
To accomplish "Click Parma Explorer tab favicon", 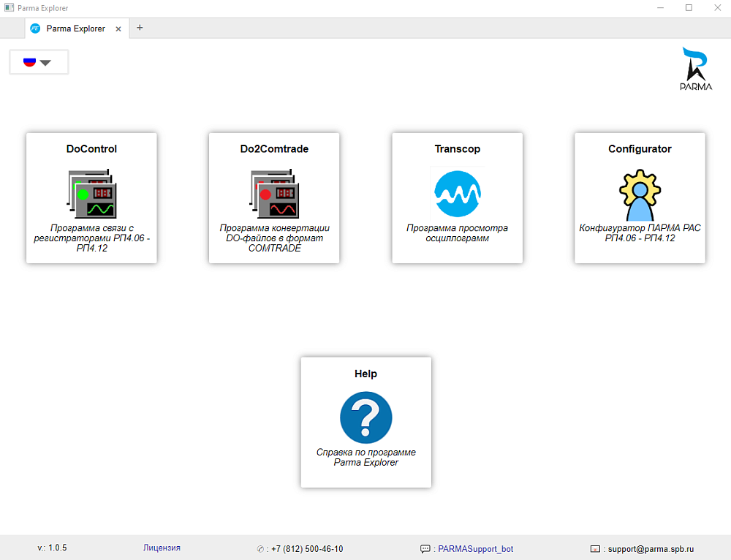I will tap(35, 29).
